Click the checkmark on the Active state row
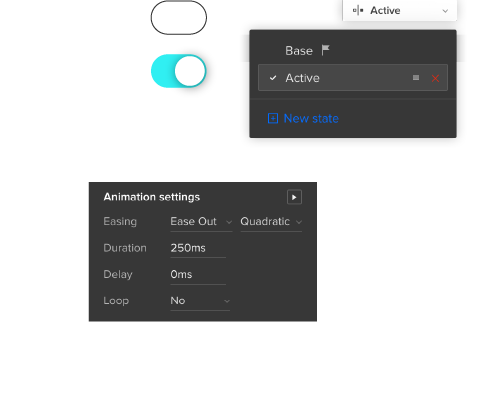 coord(273,78)
